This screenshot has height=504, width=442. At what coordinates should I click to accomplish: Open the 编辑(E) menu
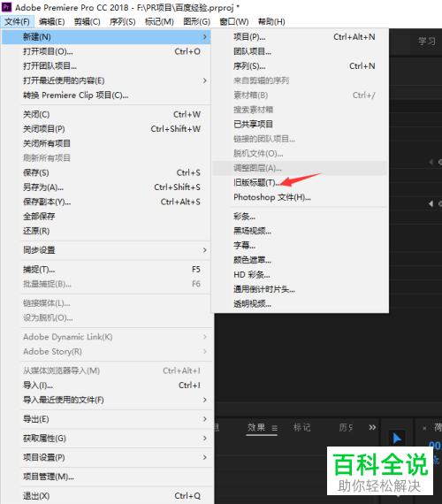tap(52, 22)
